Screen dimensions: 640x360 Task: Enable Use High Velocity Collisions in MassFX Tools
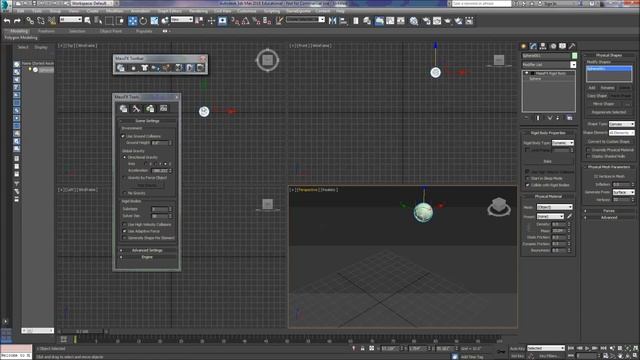[x=124, y=224]
